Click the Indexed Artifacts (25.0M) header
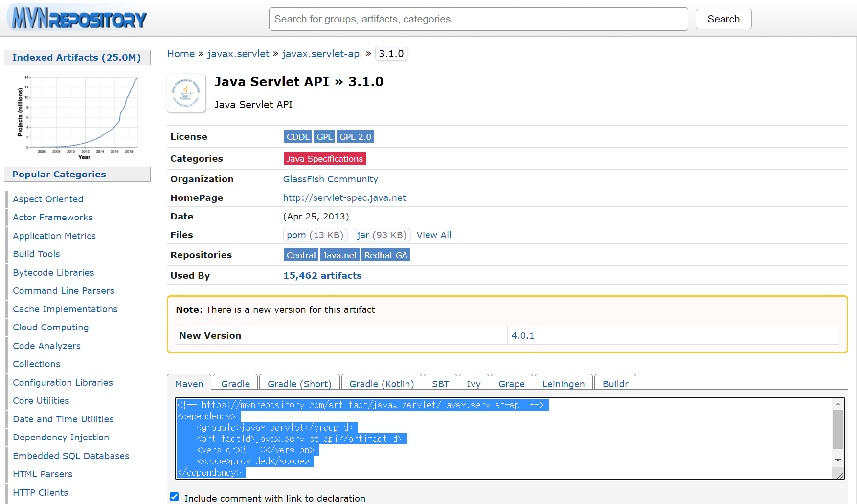Viewport: 857px width, 504px height. (77, 57)
